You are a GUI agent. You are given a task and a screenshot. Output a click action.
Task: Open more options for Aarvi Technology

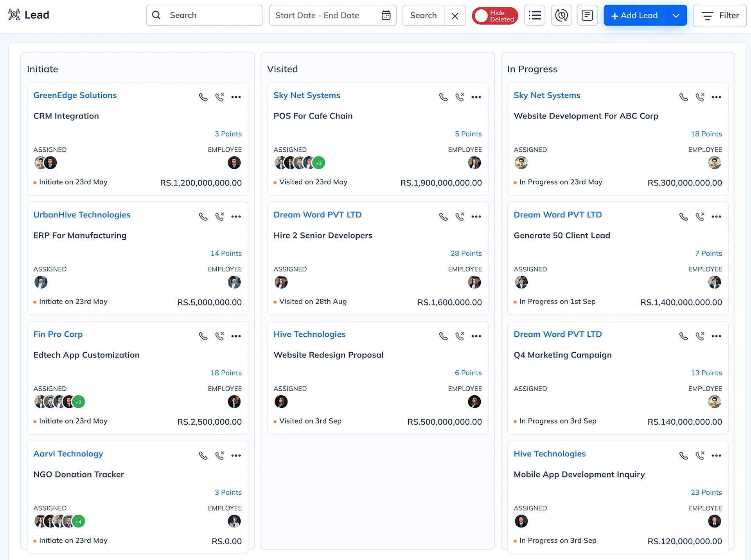pos(236,456)
